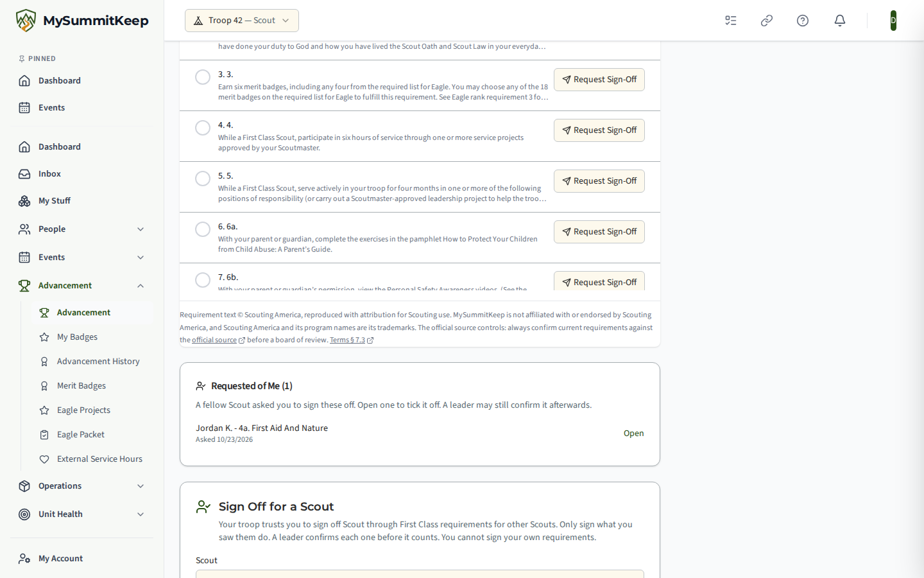
Task: Request Sign-Off for requirement 7. 6b.
Action: (599, 281)
